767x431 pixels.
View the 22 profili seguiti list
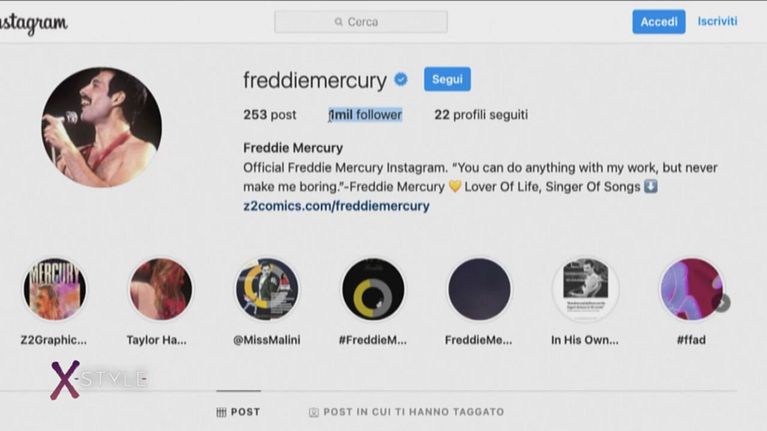click(x=481, y=115)
